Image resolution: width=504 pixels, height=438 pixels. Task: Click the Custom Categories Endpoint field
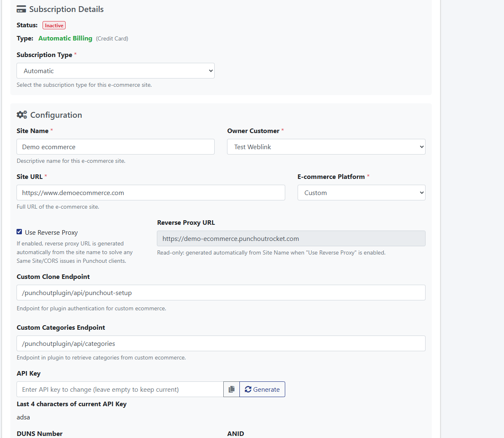coord(221,343)
